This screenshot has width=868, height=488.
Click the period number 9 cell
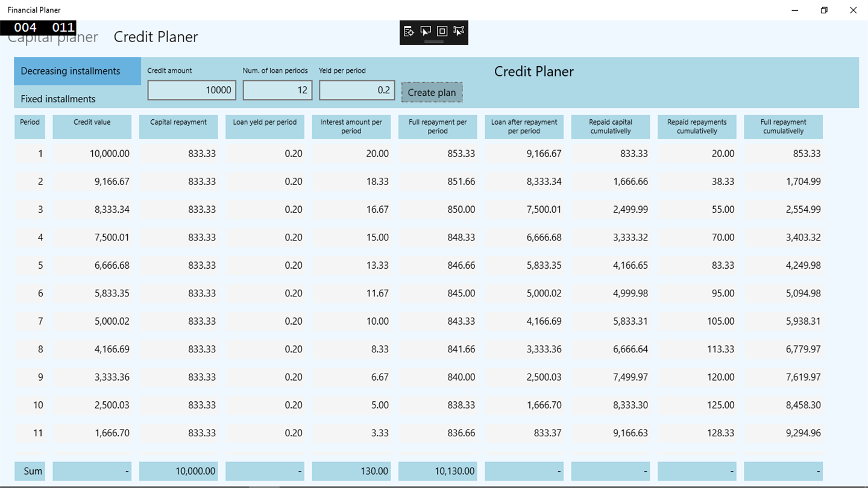point(30,377)
